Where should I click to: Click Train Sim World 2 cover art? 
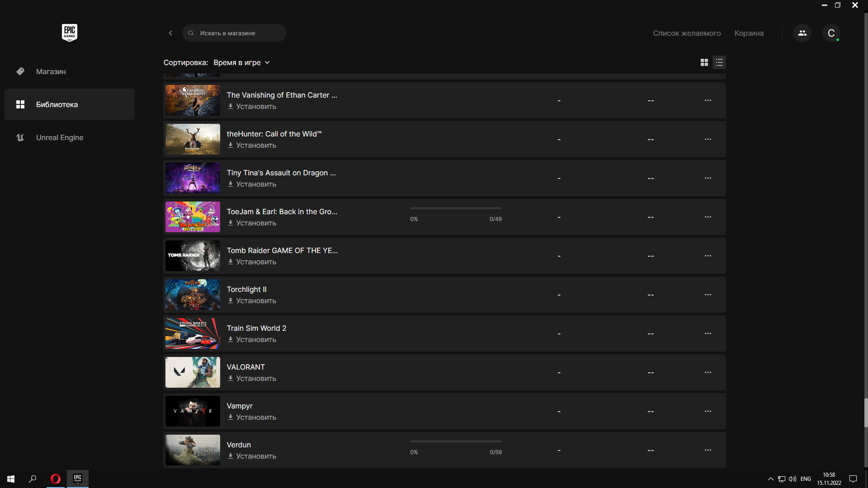click(193, 333)
